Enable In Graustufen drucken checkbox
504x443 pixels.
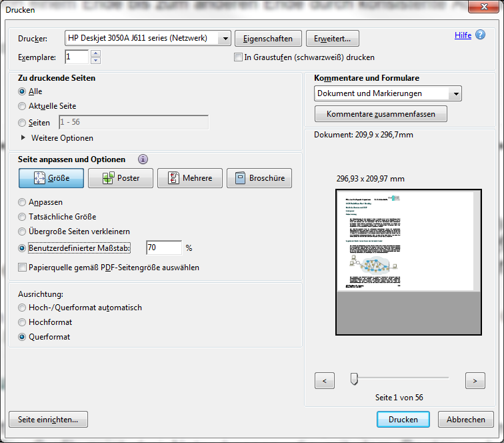(x=238, y=57)
